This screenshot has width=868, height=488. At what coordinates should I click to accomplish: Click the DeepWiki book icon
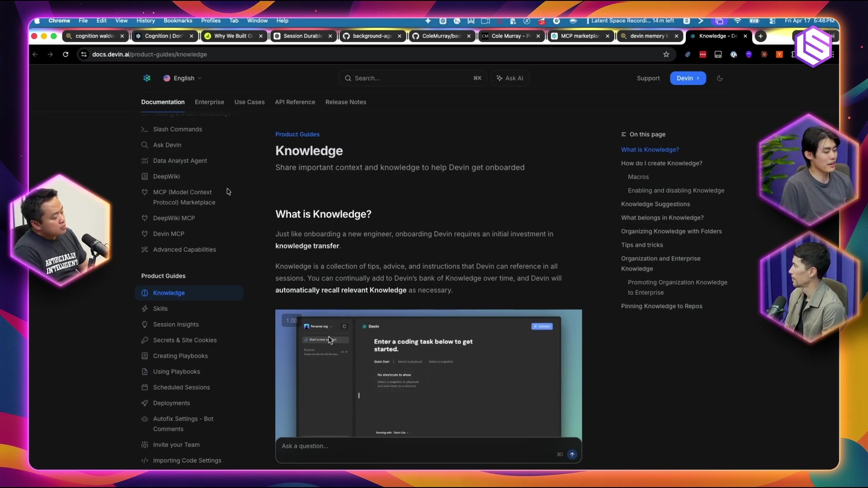pos(145,177)
